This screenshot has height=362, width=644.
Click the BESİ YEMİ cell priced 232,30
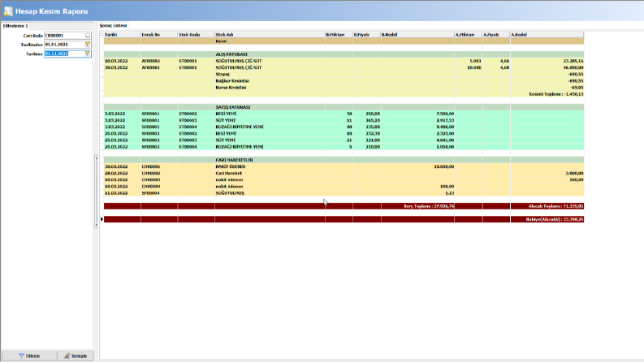[x=270, y=133]
